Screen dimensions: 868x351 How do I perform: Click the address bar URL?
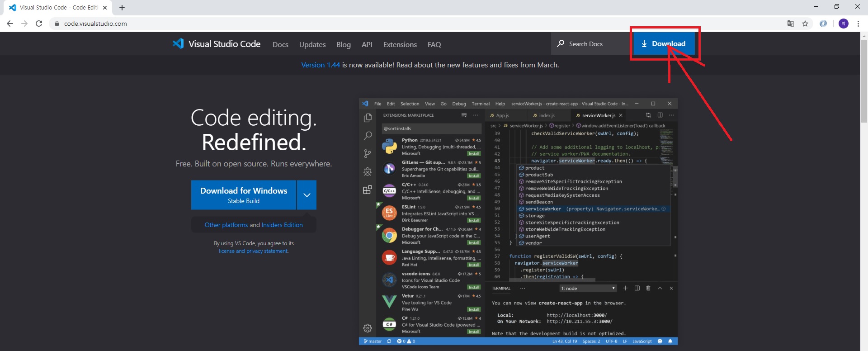95,24
